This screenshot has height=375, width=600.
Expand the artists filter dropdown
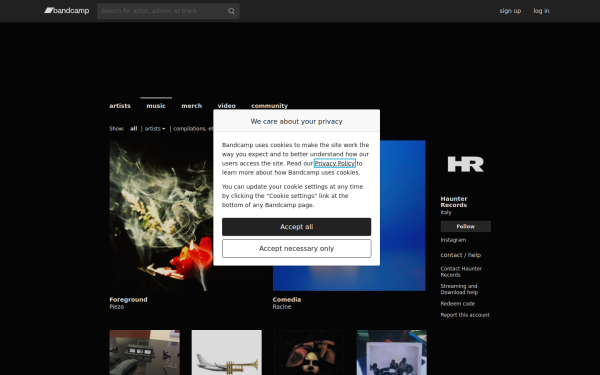coord(155,129)
